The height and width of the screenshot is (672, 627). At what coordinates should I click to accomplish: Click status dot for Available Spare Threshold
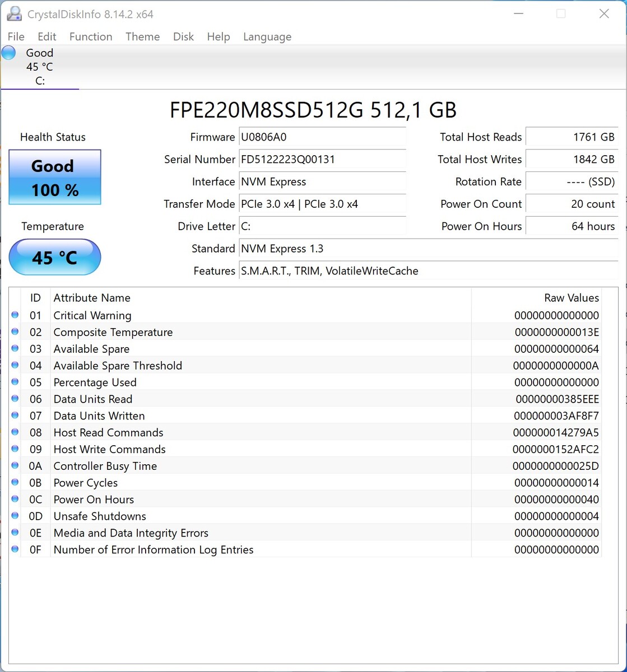[x=15, y=366]
